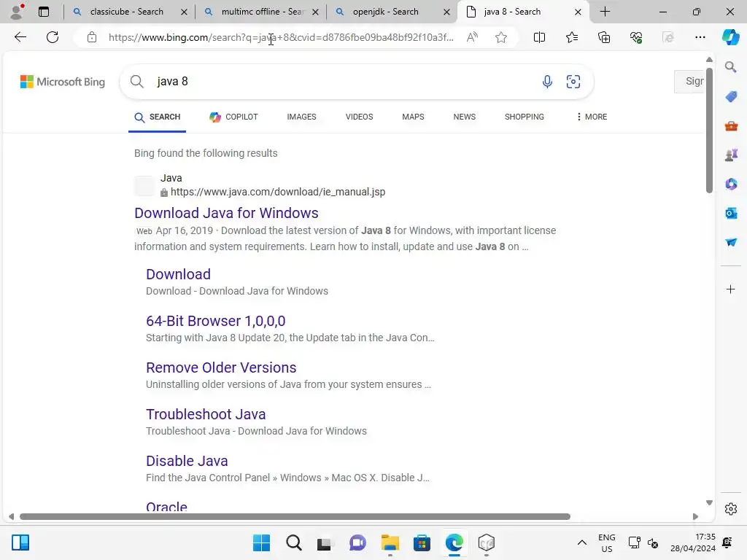The width and height of the screenshot is (747, 560).
Task: Click the horizontal page scrollbar thumb
Action: click(295, 517)
